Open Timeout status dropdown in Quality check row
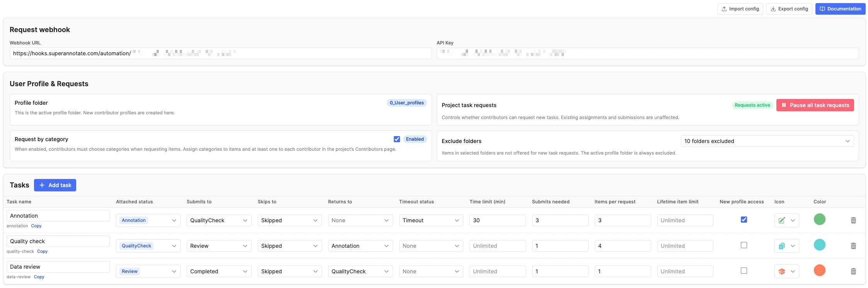Image resolution: width=868 pixels, height=288 pixels. [431, 246]
